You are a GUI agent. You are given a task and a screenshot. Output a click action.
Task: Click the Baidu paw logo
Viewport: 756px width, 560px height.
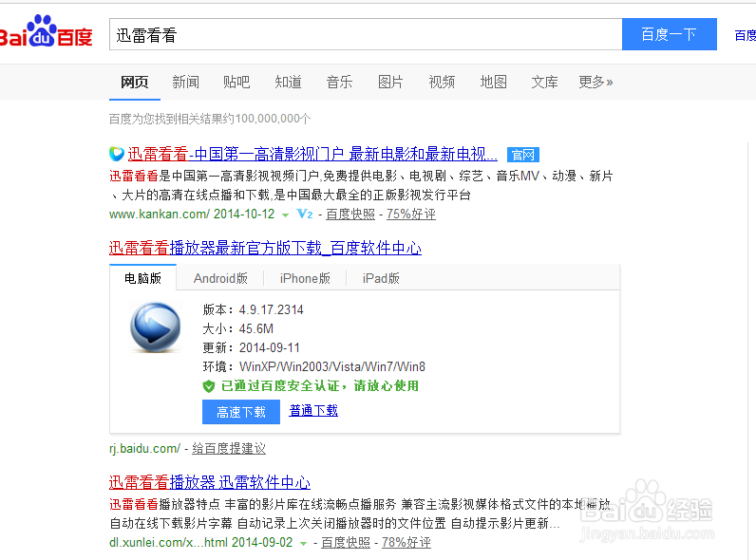(x=46, y=31)
